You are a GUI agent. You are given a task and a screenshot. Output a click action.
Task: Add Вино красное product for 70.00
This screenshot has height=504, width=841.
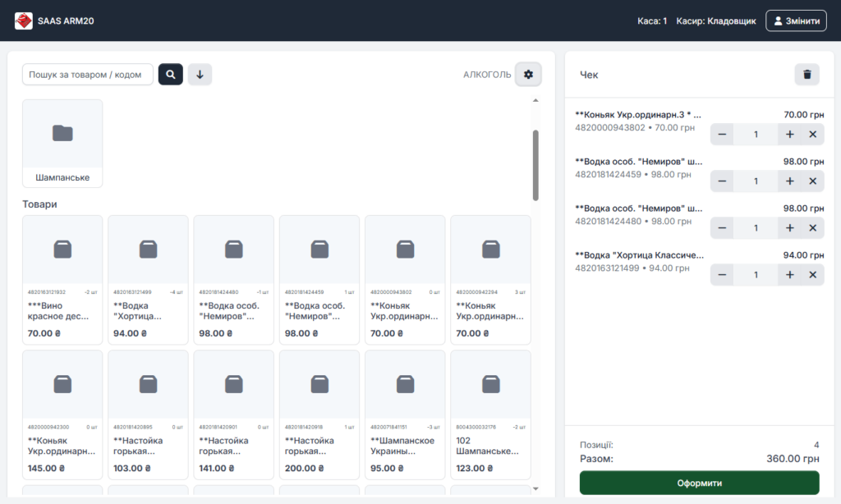point(62,279)
